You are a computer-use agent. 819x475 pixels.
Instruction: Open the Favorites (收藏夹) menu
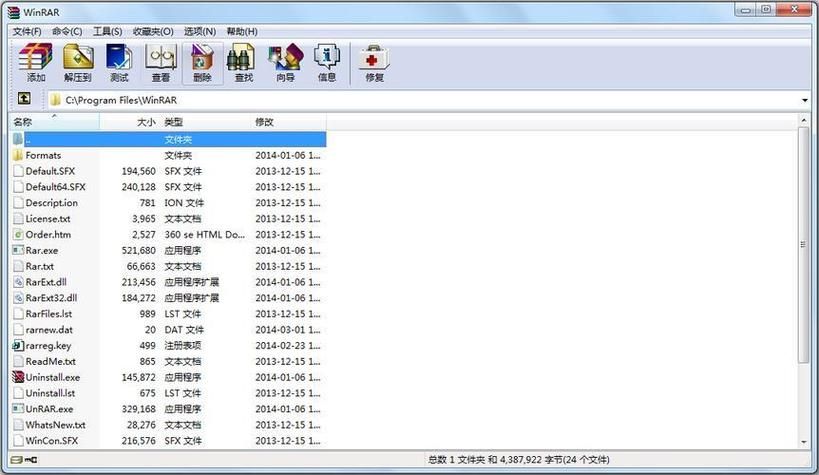point(153,32)
